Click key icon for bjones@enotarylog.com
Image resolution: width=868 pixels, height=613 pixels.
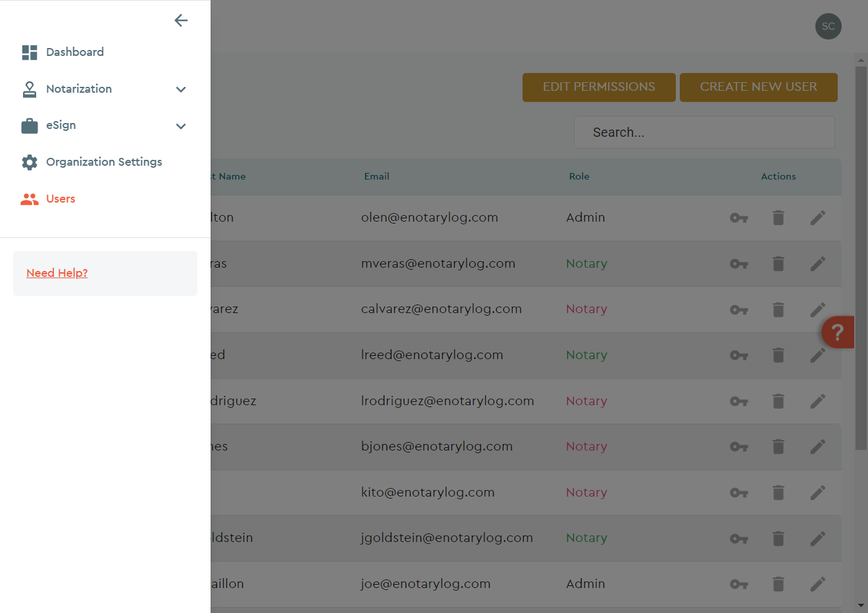[x=739, y=447]
